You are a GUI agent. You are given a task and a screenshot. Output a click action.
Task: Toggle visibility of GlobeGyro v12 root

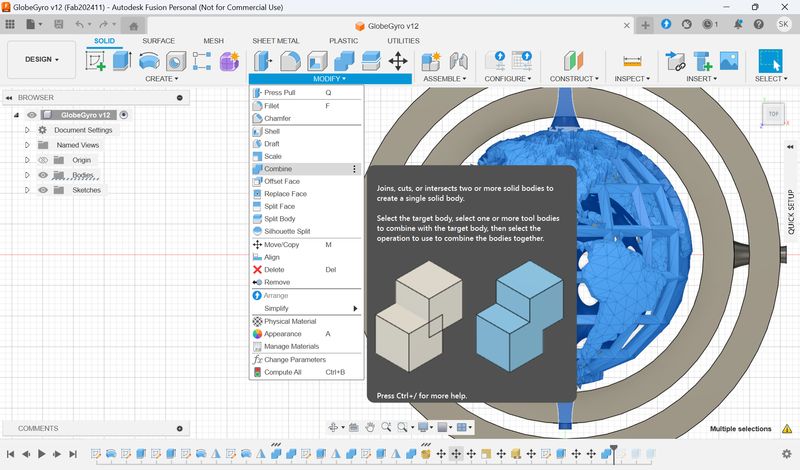[32, 115]
